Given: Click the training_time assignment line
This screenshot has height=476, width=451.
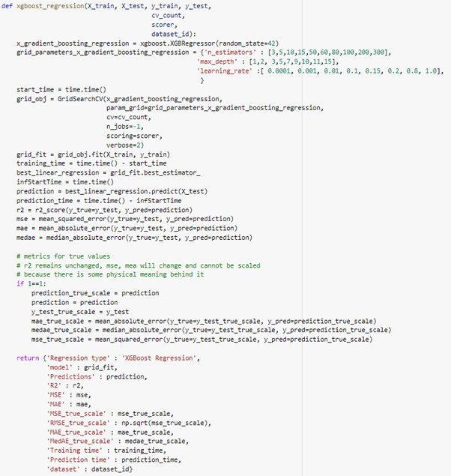Looking at the screenshot, I should 91,163.
